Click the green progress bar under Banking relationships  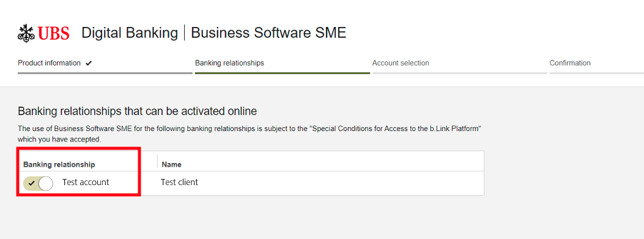(283, 73)
